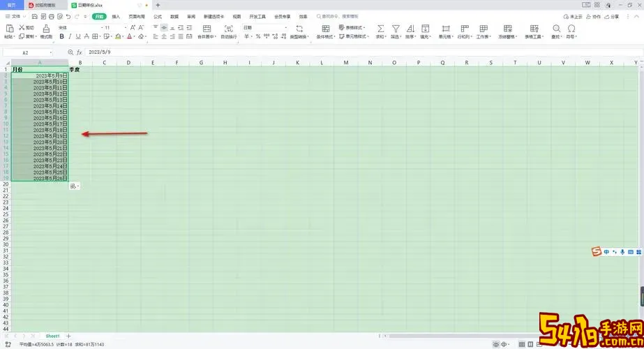Toggle italic formatting
644x349 pixels.
[x=70, y=36]
